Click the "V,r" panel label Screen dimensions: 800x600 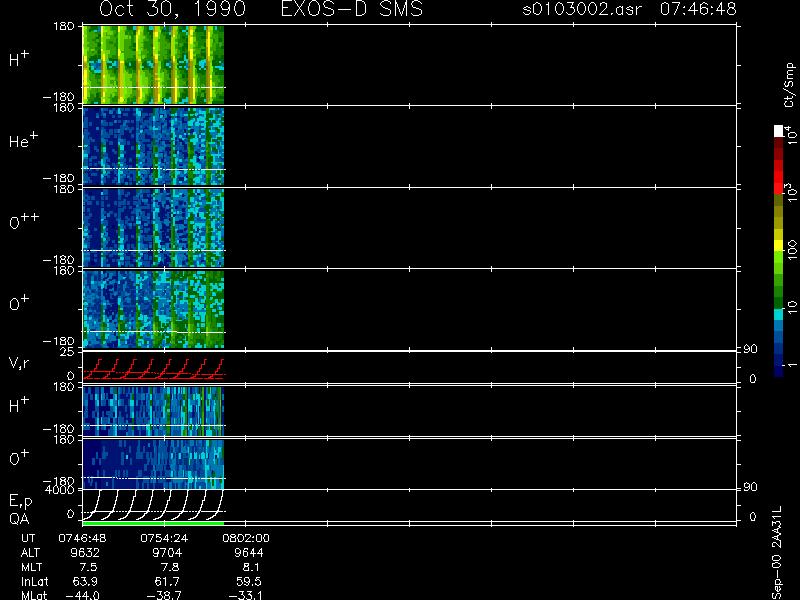click(x=19, y=363)
